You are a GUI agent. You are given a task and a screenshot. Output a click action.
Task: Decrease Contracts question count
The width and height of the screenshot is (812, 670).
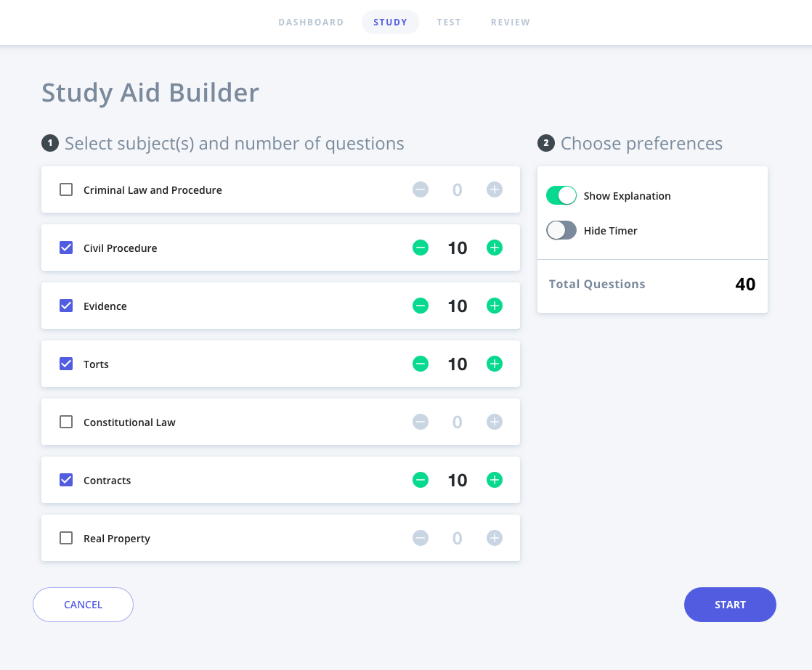pos(421,481)
